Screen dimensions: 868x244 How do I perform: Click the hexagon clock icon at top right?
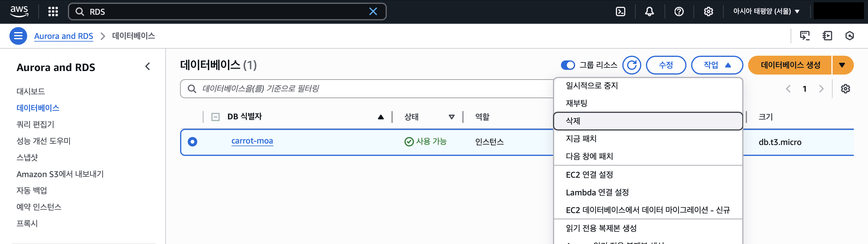pyautogui.click(x=849, y=36)
